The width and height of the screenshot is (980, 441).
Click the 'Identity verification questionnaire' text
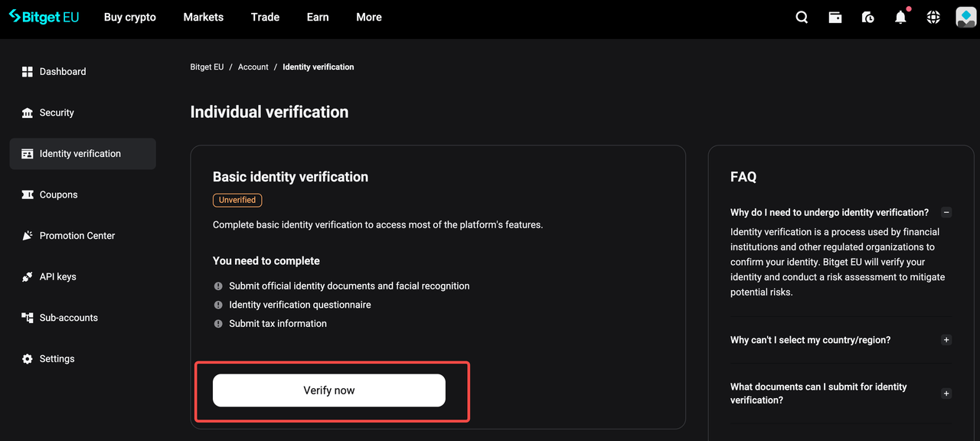[x=300, y=305]
